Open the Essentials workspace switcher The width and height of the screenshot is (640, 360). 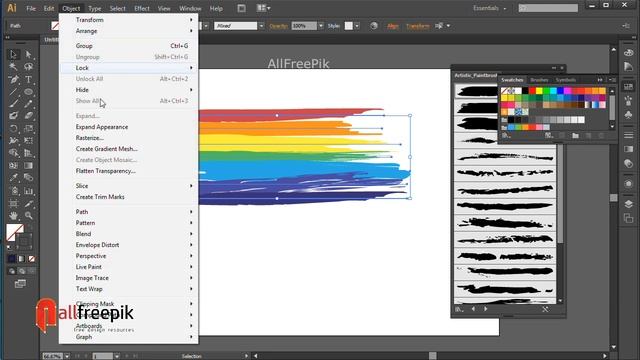click(489, 8)
